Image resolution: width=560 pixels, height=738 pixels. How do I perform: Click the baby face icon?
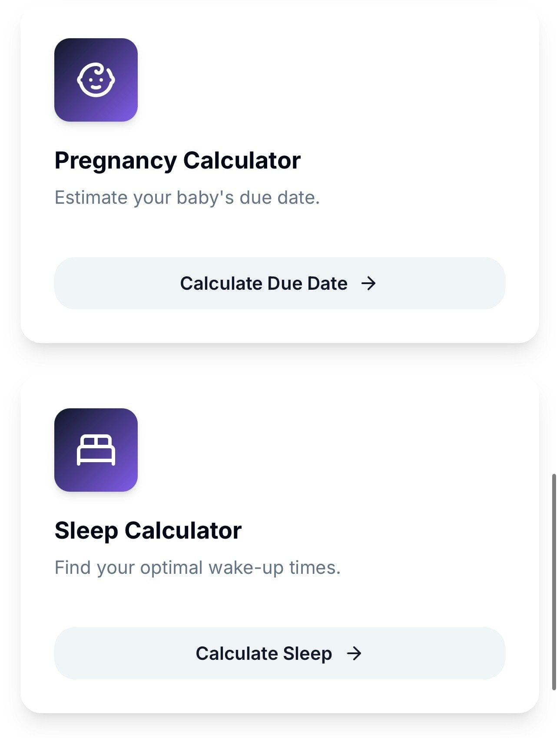96,80
